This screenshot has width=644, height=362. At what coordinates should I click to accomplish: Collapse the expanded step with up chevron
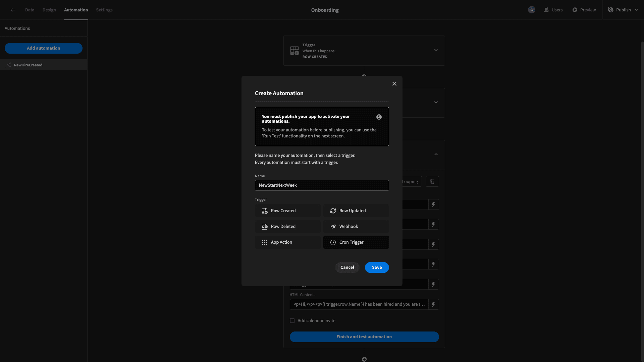[436, 155]
